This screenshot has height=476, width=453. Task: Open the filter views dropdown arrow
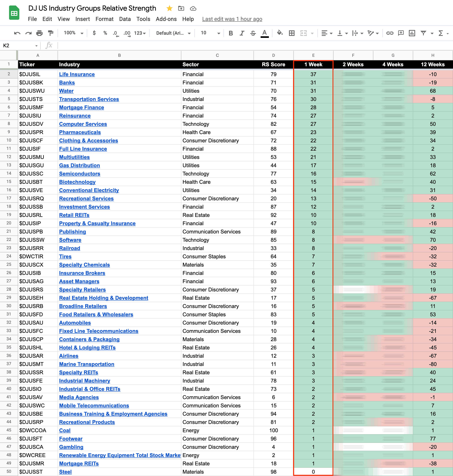pos(432,33)
